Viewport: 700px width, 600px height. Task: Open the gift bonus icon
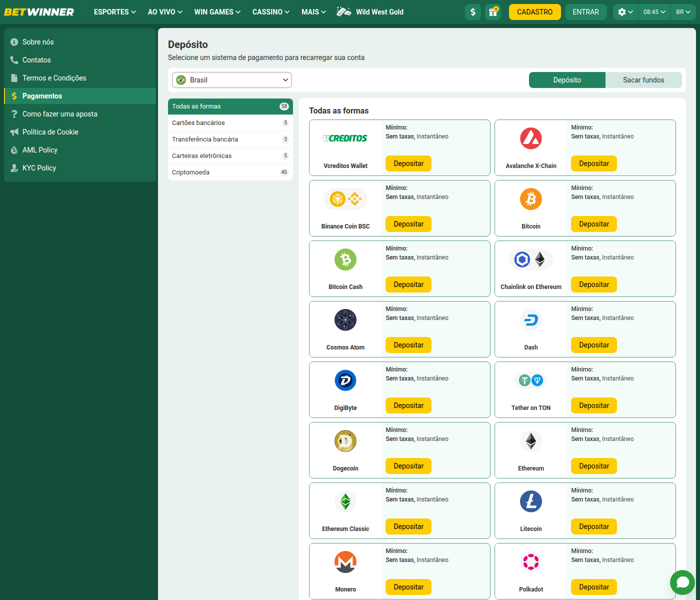(x=493, y=12)
